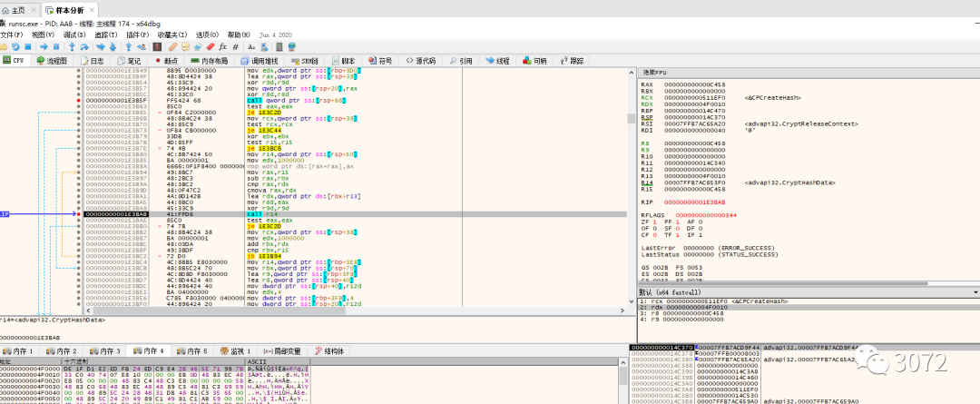Toggle breakpoint dot at address 1E3B5F
980x404 pixels.
coord(79,100)
